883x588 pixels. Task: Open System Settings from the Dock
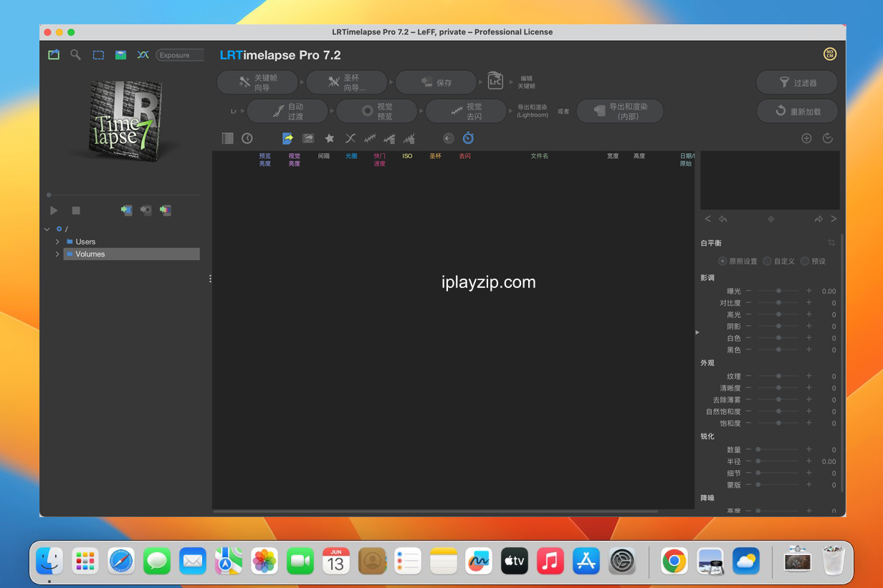(622, 561)
